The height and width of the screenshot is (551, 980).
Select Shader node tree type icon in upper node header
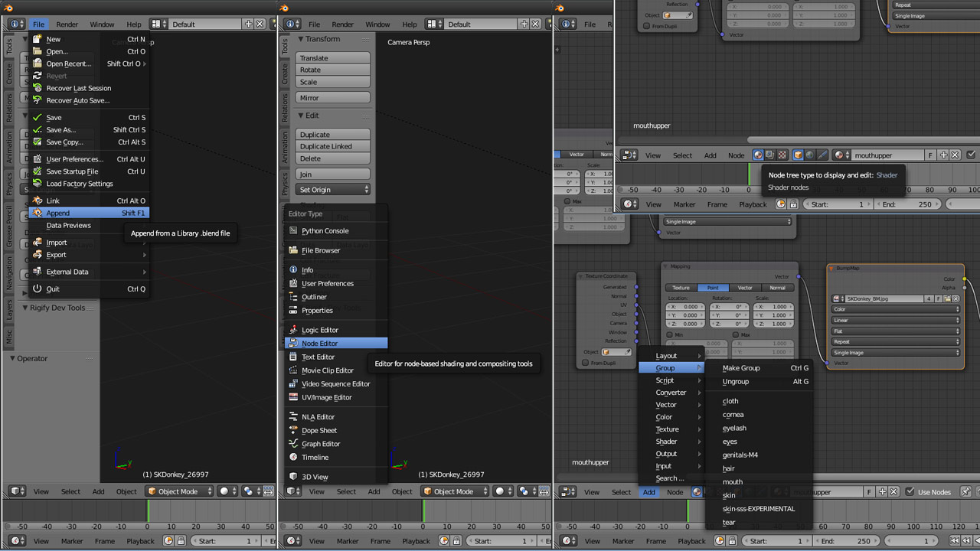coord(758,155)
